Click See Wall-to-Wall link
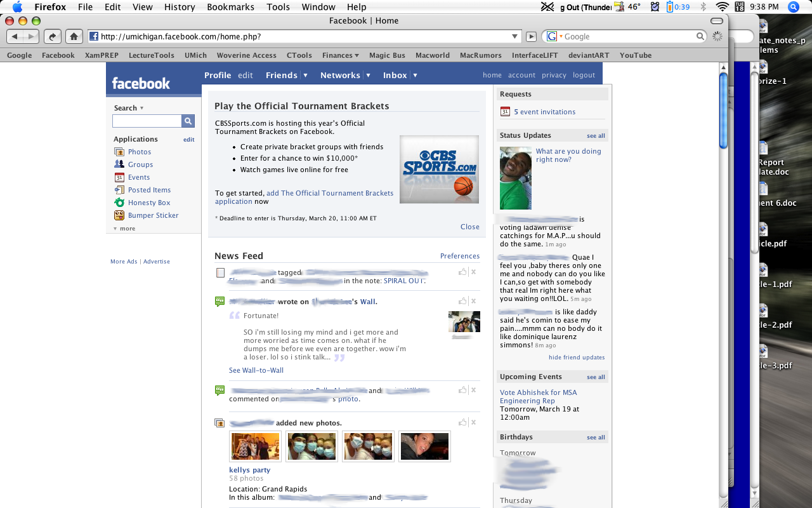 (256, 370)
